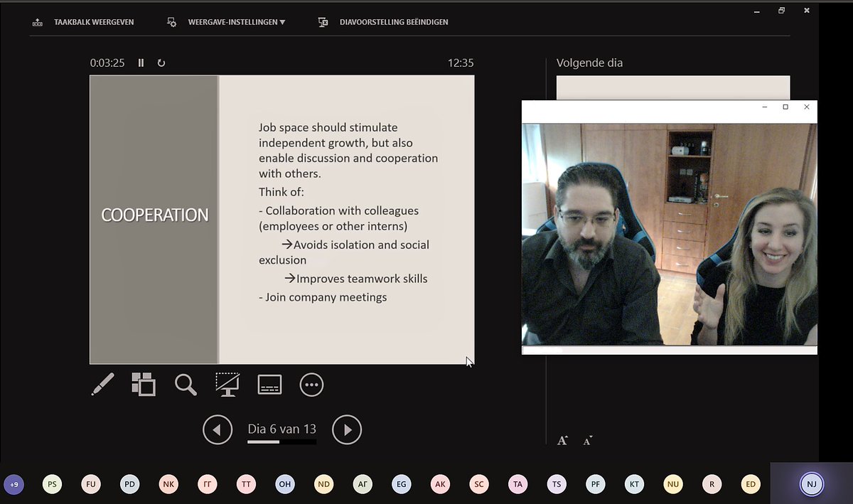This screenshot has width=853, height=504.
Task: Select participant SC avatar
Action: click(x=479, y=485)
